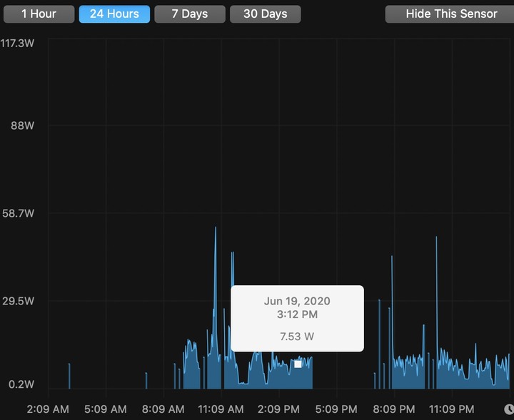Click the 5:09 AM time label
Screen dimensions: 514x420
coord(106,409)
